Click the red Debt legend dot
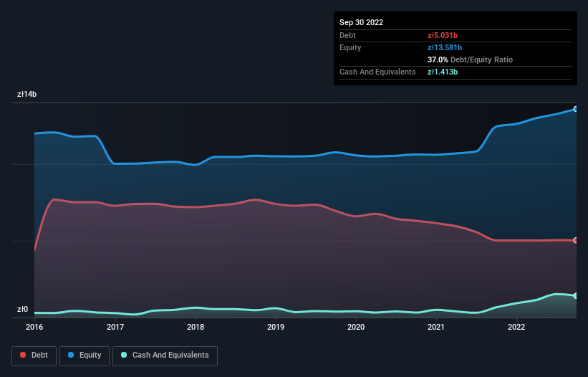Screen dimensions: 588x377 (x=23, y=355)
